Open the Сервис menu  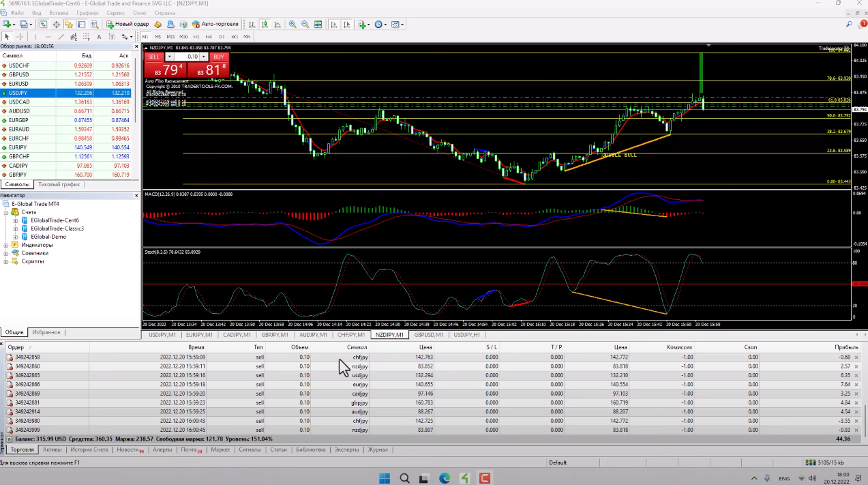pos(115,13)
